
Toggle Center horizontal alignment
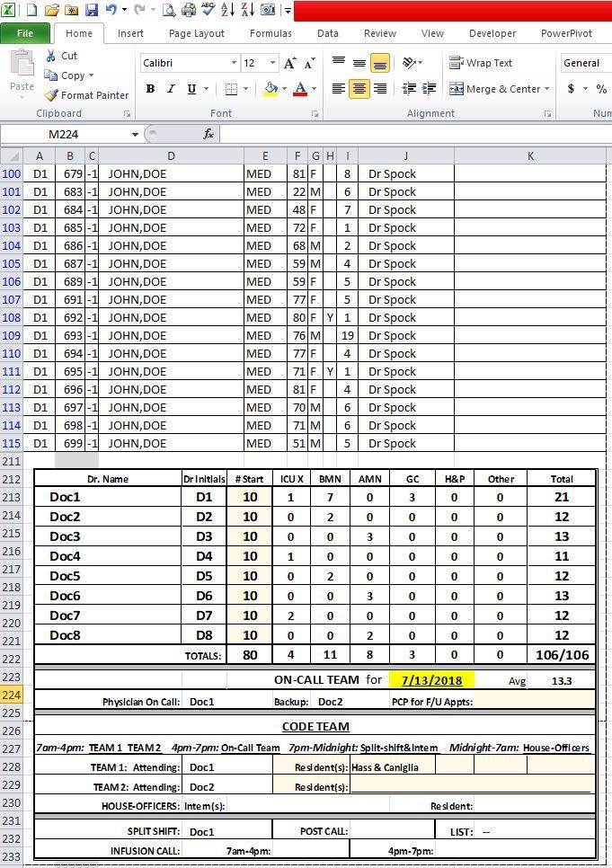pos(359,89)
